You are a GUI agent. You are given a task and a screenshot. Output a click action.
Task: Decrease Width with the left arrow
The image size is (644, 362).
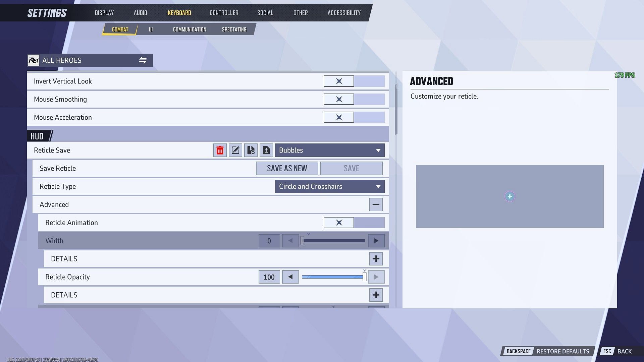click(x=290, y=241)
